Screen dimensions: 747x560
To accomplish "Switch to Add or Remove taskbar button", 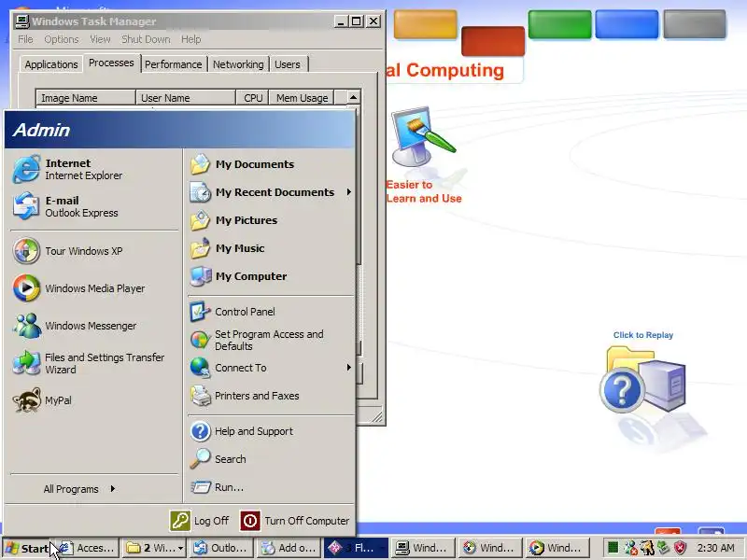I will tap(289, 548).
